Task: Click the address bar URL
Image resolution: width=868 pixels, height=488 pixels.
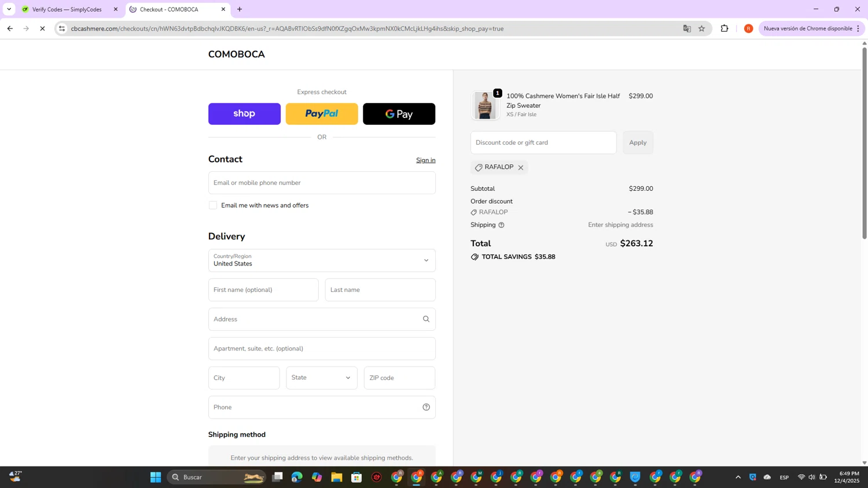Action: [287, 28]
